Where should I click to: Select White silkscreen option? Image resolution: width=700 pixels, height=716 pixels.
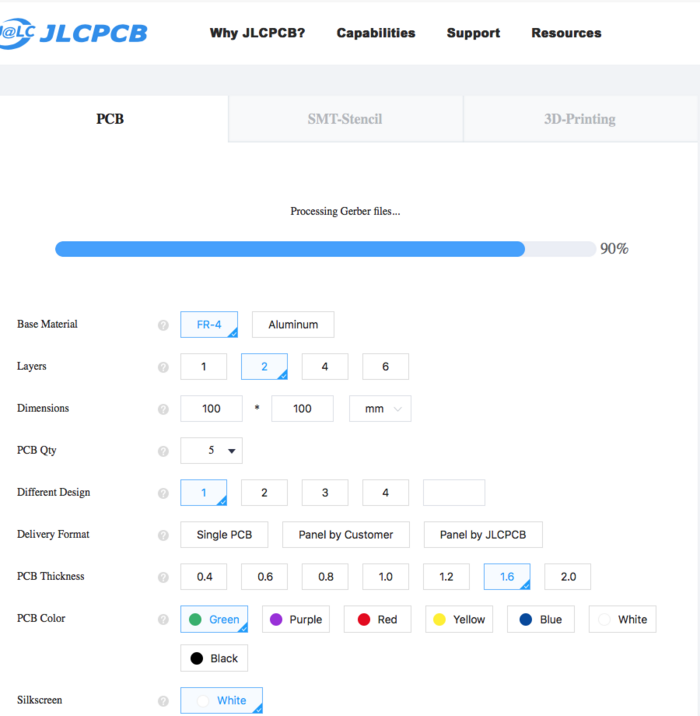click(221, 700)
